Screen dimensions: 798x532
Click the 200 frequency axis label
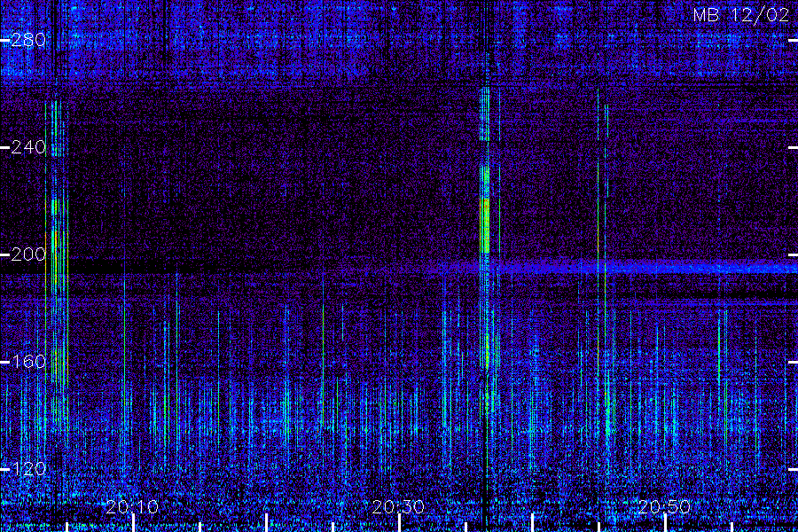[28, 254]
